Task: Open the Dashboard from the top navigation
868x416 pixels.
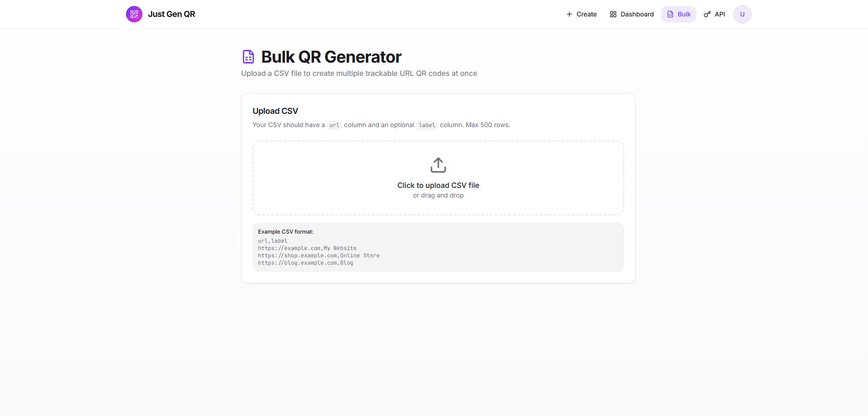Action: pyautogui.click(x=631, y=14)
